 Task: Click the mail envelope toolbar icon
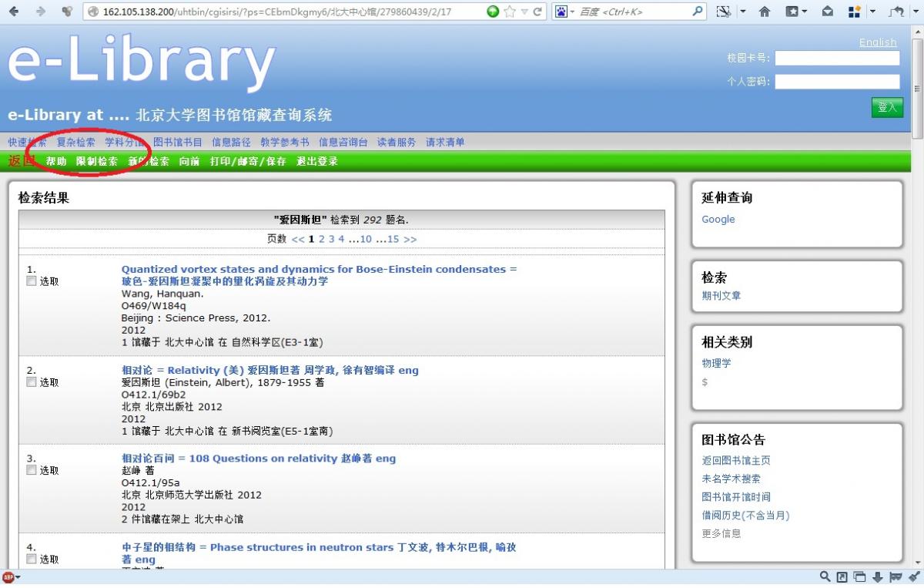827,12
